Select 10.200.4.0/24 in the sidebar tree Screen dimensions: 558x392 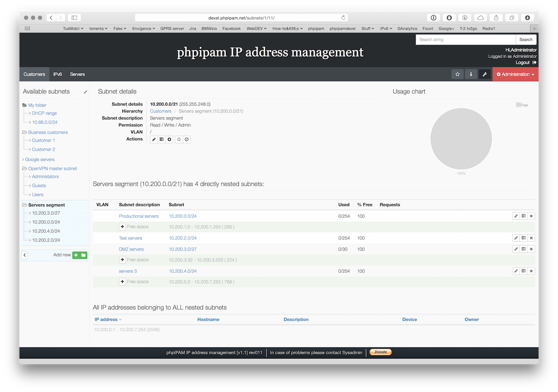click(46, 231)
